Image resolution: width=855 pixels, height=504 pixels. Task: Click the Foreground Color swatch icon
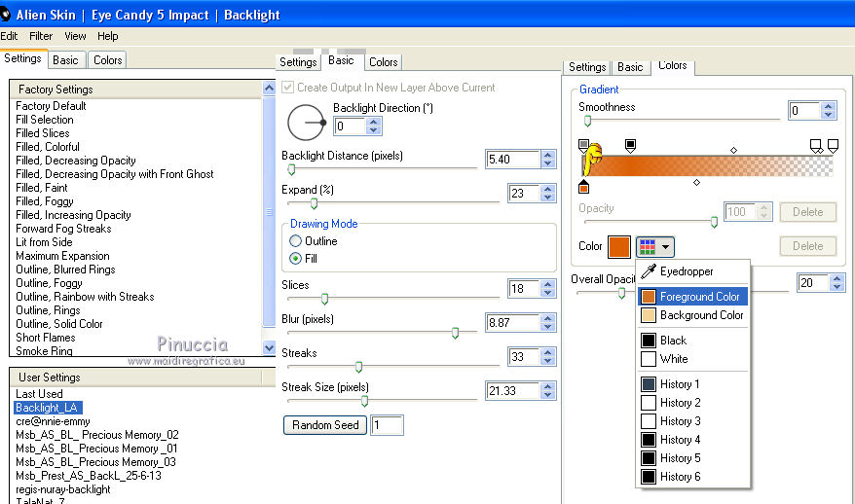tap(649, 297)
